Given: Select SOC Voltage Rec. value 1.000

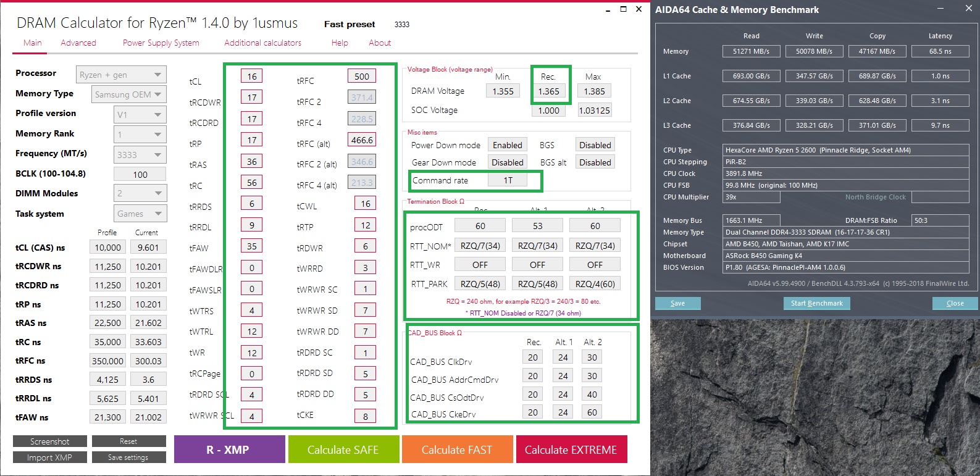Looking at the screenshot, I should (x=548, y=111).
